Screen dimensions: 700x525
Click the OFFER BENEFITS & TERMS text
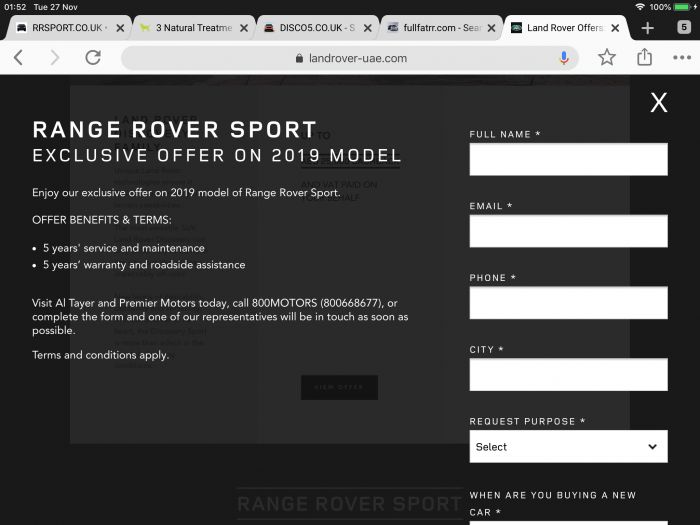102,220
